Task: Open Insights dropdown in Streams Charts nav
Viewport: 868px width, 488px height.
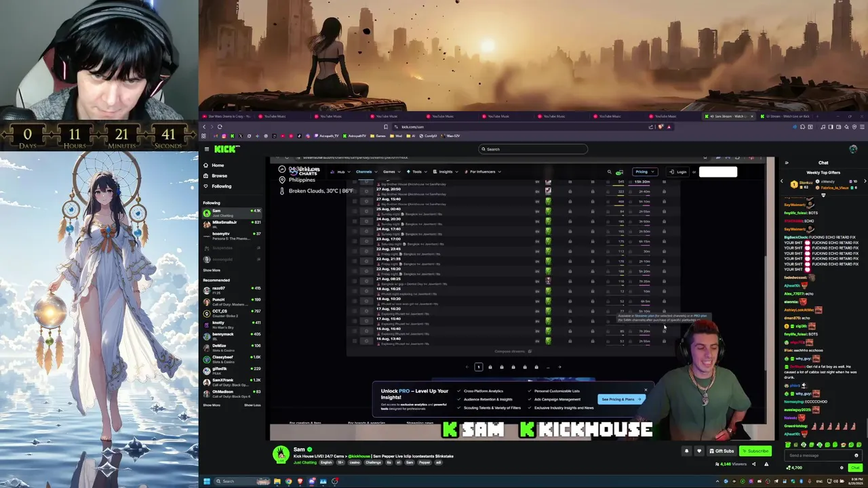Action: 446,171
